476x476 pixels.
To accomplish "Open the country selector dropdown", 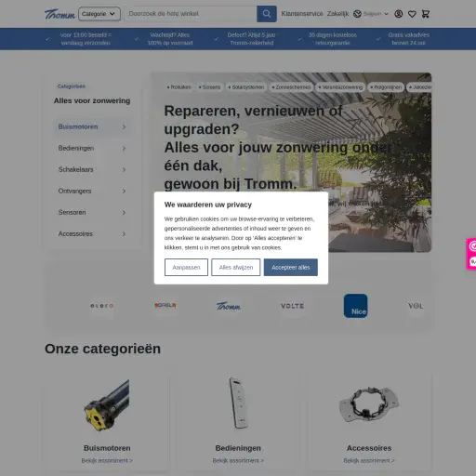I will click(371, 14).
